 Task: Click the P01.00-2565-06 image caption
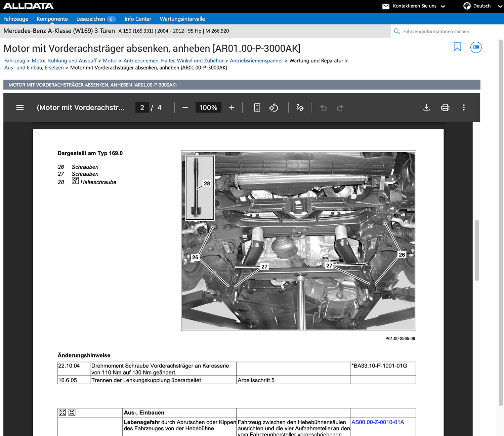[400, 339]
